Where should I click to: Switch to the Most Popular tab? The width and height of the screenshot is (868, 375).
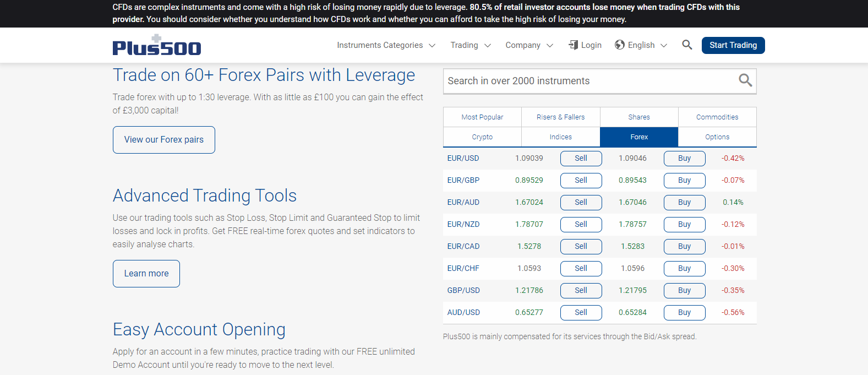(482, 117)
